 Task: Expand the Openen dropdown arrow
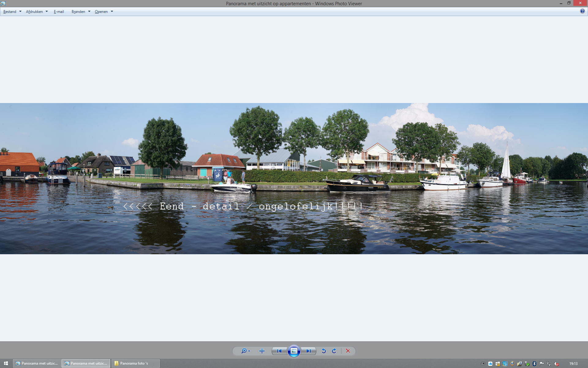112,12
